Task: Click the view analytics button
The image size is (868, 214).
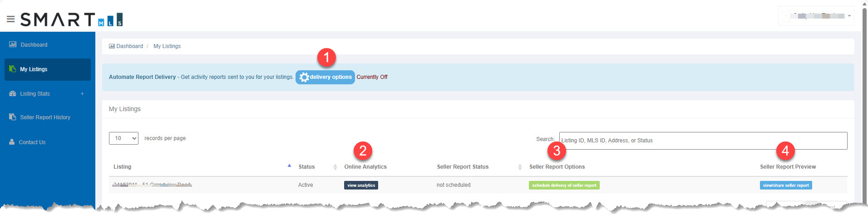Action: coord(361,185)
